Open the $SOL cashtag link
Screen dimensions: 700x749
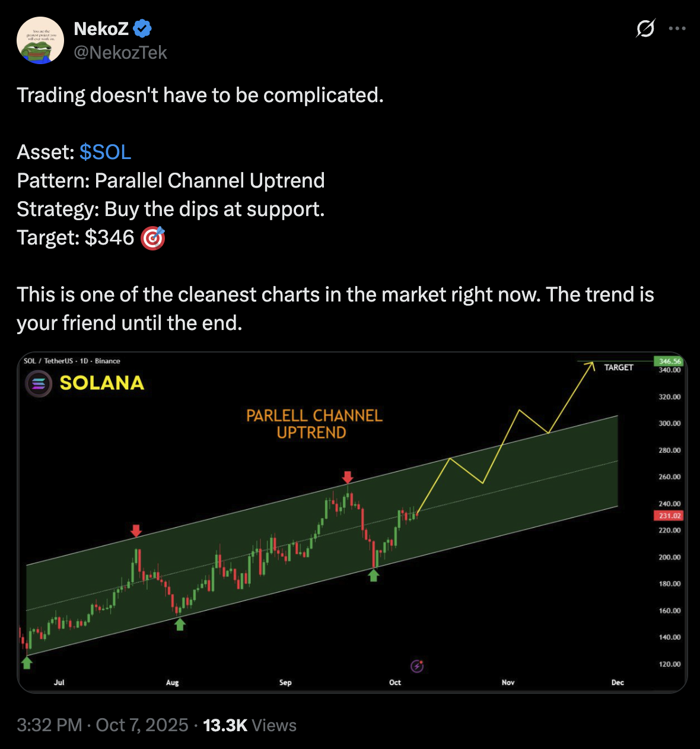tap(105, 152)
